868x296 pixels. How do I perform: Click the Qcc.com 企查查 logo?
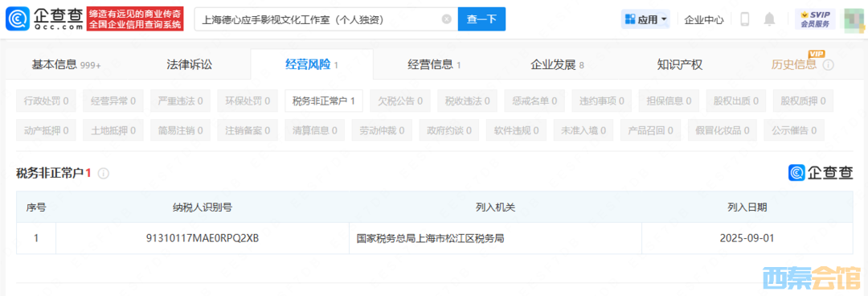point(44,19)
